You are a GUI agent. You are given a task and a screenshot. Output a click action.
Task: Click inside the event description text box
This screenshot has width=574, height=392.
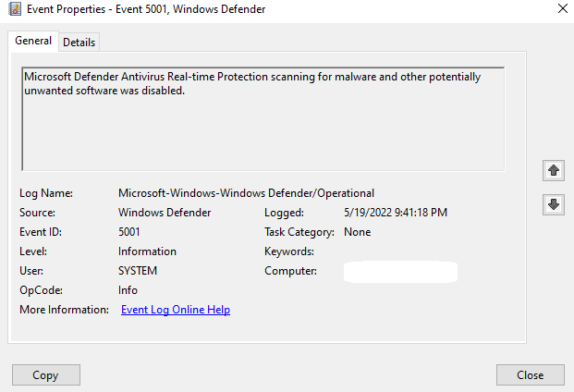[263, 119]
